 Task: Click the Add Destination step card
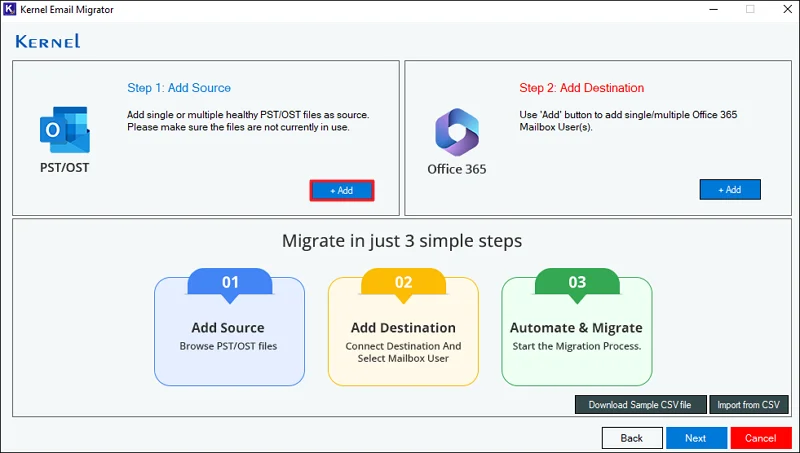pyautogui.click(x=403, y=331)
